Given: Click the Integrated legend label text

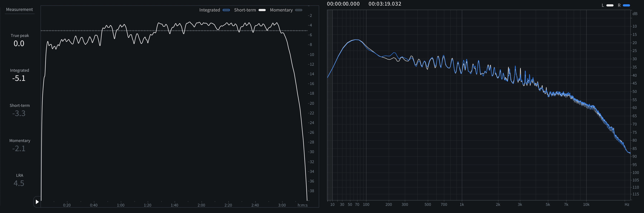Looking at the screenshot, I should (x=210, y=10).
